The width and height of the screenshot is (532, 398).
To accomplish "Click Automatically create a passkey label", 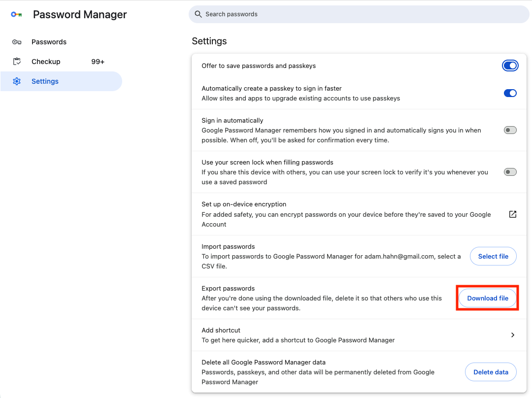I will 271,88.
